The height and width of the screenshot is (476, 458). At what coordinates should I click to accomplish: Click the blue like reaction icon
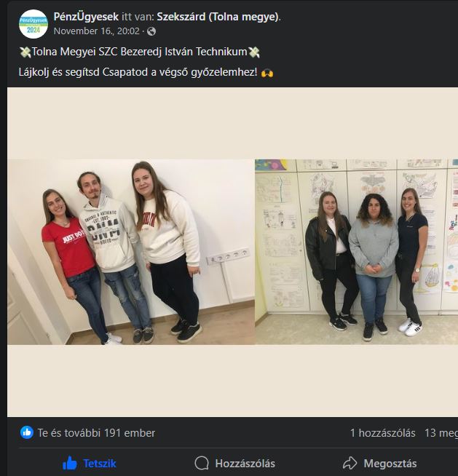(27, 432)
